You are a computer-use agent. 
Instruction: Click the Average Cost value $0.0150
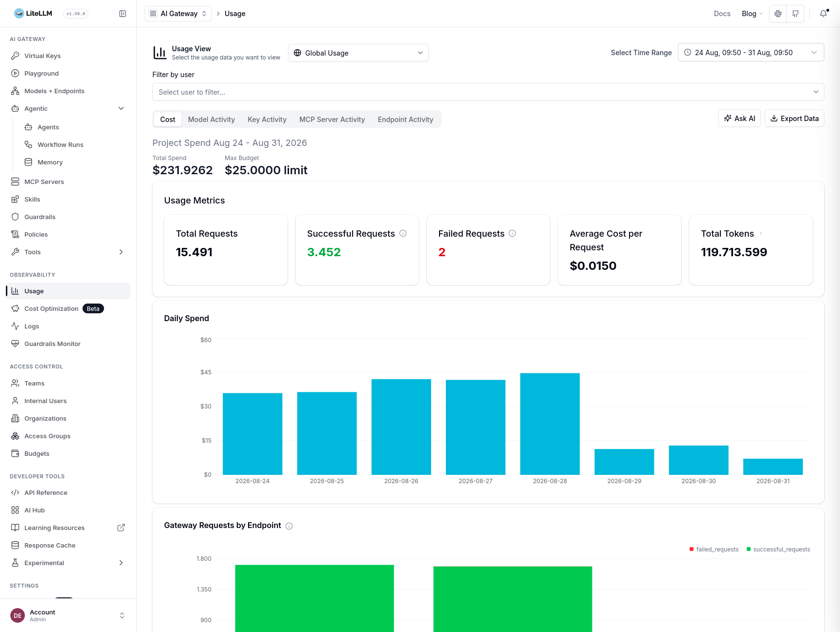593,265
